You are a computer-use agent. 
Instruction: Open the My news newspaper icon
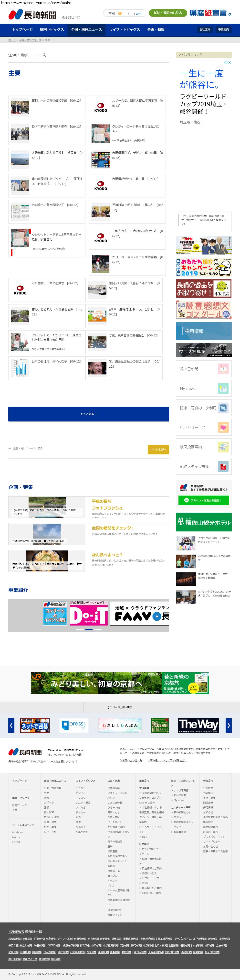[x=223, y=388]
